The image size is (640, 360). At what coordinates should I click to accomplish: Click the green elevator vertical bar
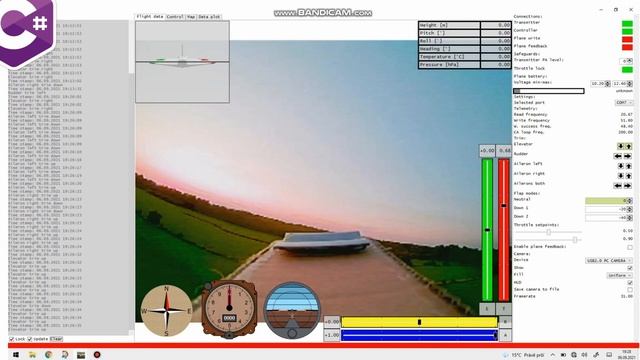coord(487,230)
